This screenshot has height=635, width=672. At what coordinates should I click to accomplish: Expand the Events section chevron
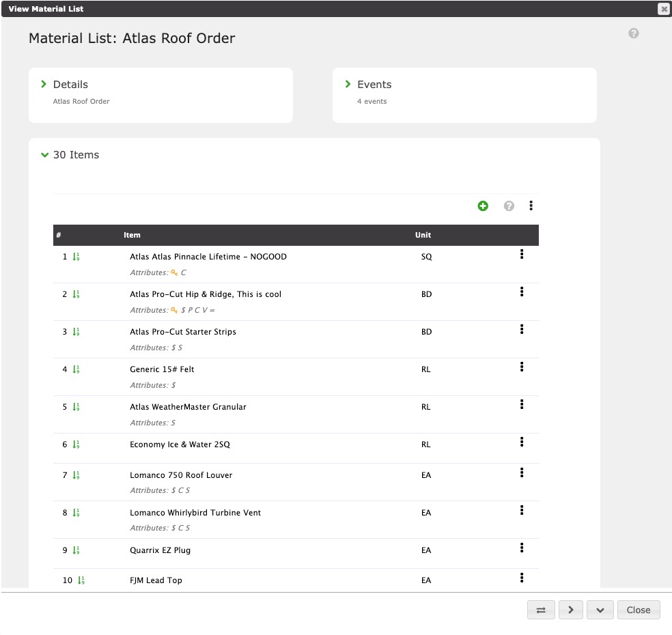click(348, 84)
